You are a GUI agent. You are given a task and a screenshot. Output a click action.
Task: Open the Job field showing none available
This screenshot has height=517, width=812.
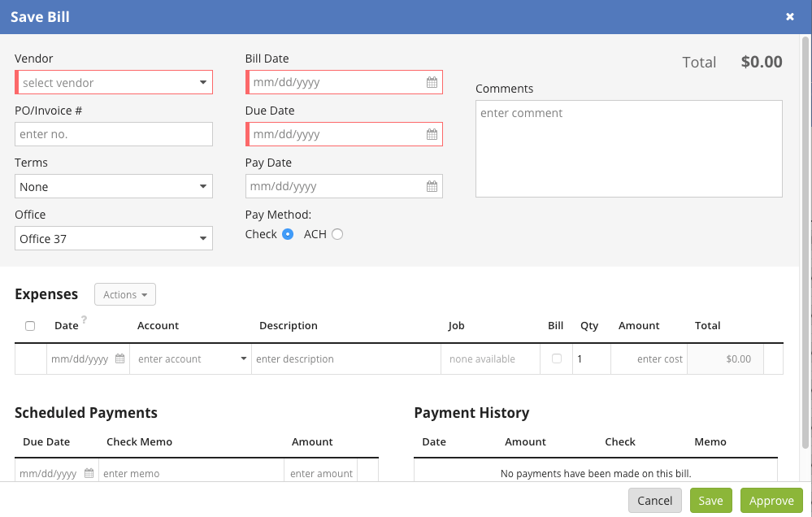[x=490, y=358]
